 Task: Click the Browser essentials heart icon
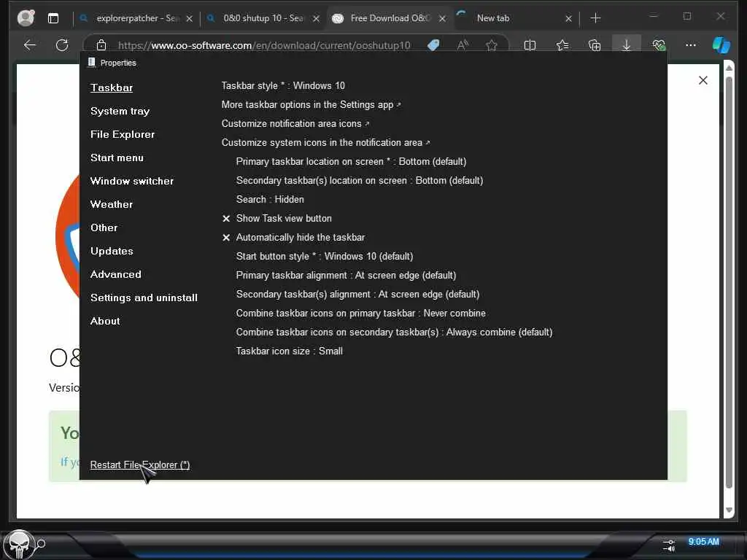pyautogui.click(x=659, y=45)
